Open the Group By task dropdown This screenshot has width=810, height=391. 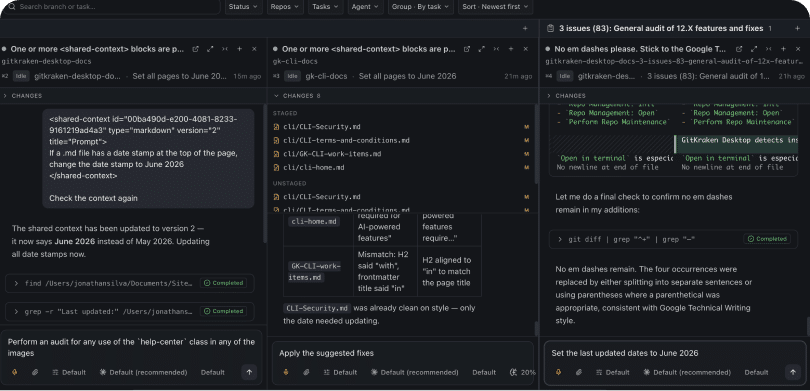(420, 7)
